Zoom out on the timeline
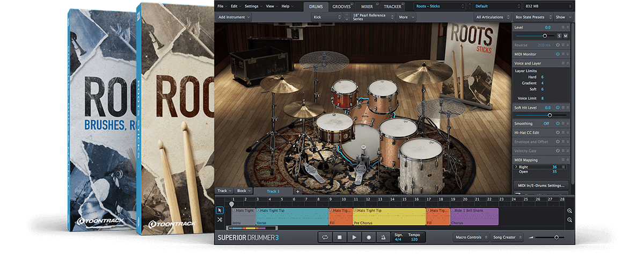This screenshot has height=262, width=644. [569, 220]
